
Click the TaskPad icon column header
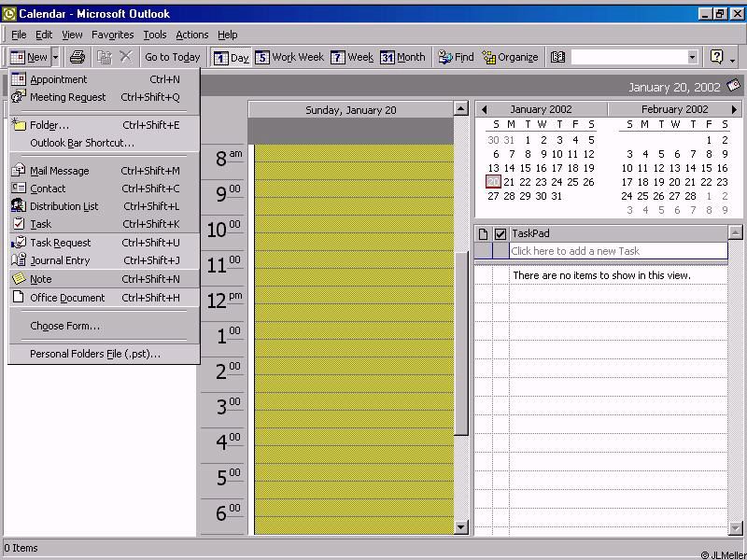[x=483, y=233]
